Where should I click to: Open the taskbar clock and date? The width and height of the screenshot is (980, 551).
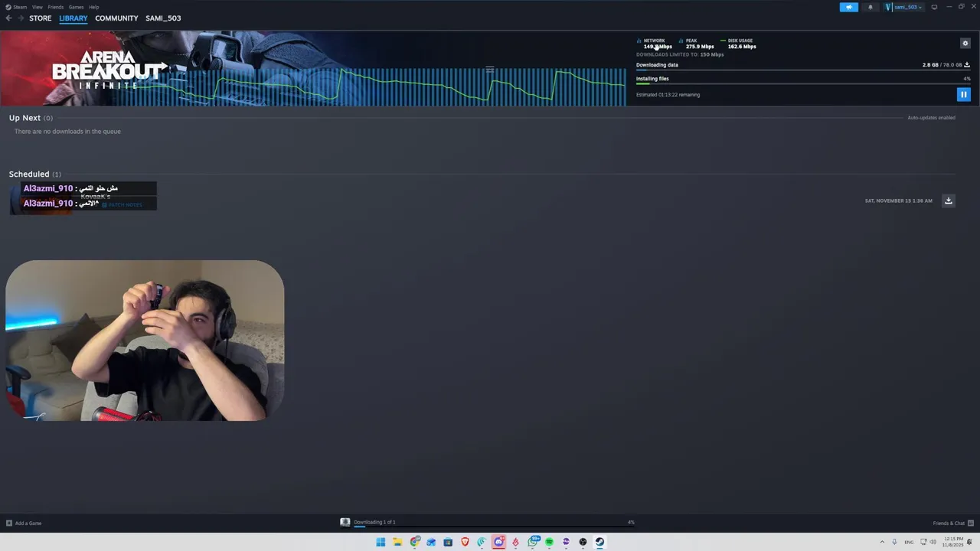[953, 542]
